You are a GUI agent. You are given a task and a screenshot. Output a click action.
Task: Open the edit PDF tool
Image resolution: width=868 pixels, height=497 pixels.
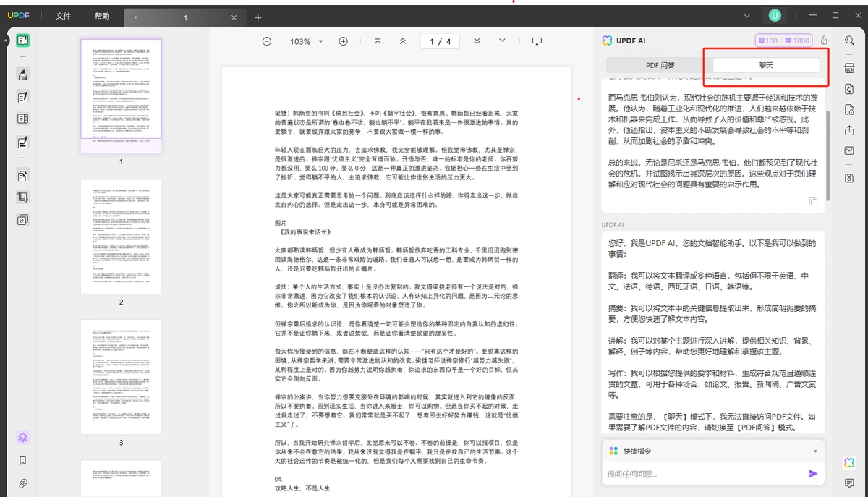(x=22, y=97)
